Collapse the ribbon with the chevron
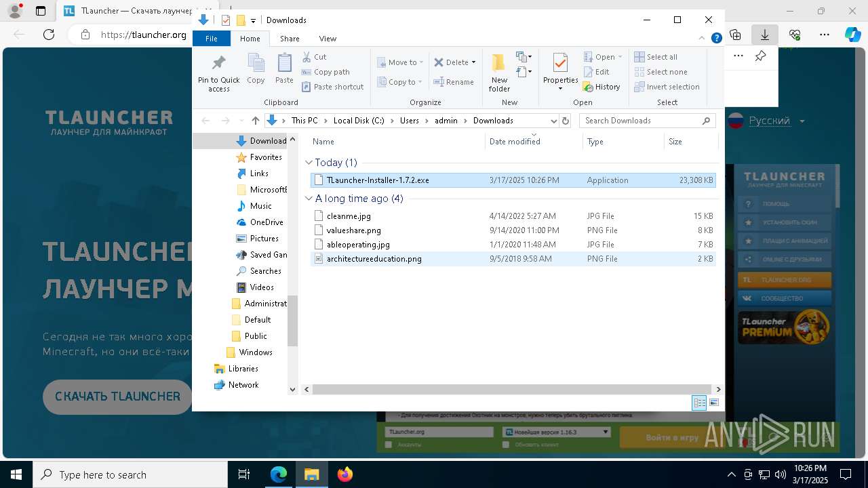Image resolution: width=868 pixels, height=488 pixels. [x=703, y=39]
